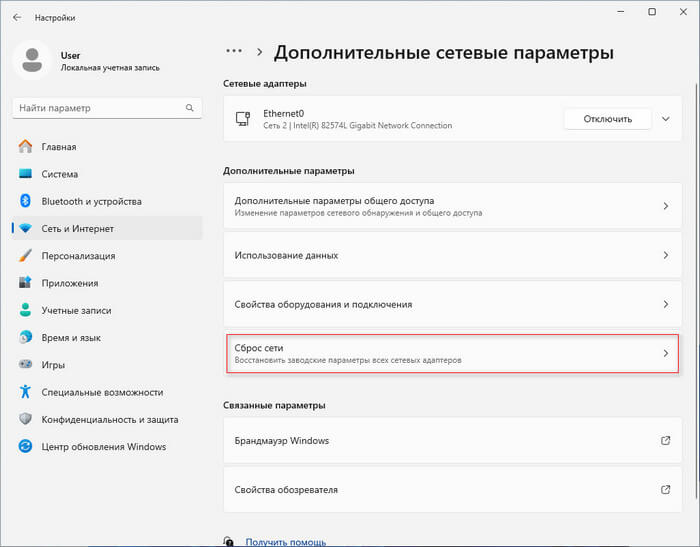Minimize the Настройки window
Screen dimensions: 700x547
(x=621, y=12)
